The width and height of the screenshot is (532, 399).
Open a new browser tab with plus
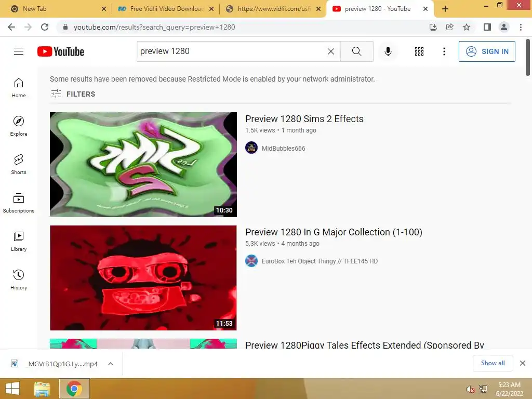[445, 9]
